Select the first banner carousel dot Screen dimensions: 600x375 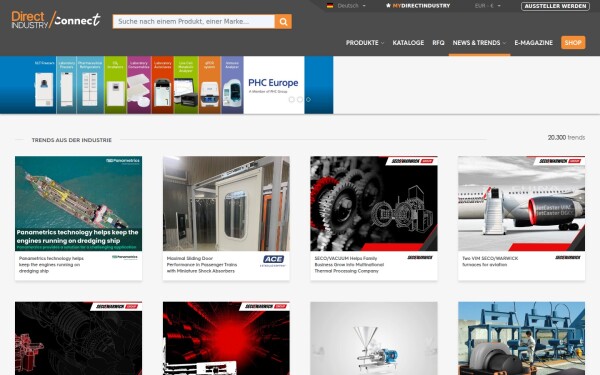[x=291, y=99]
